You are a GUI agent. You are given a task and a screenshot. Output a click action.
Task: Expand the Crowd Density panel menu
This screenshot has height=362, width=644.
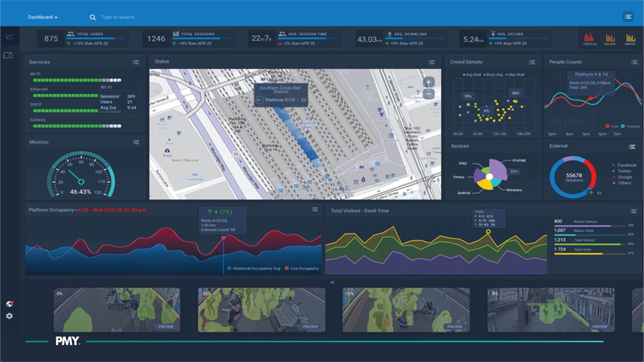532,62
